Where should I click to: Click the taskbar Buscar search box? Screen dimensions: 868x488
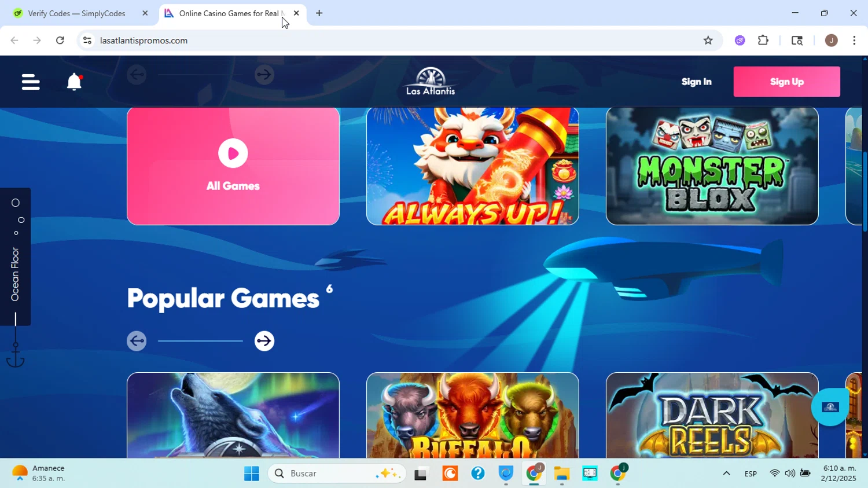[337, 474]
